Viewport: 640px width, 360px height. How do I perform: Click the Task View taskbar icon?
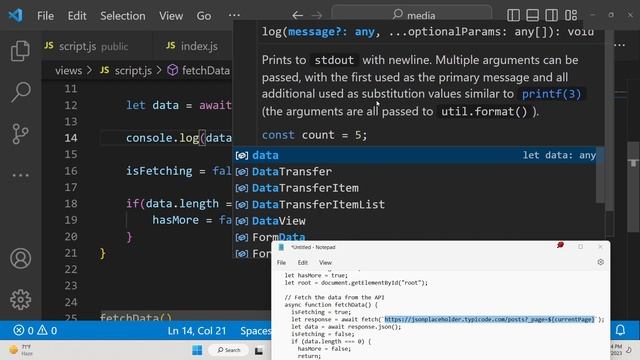[x=259, y=351]
